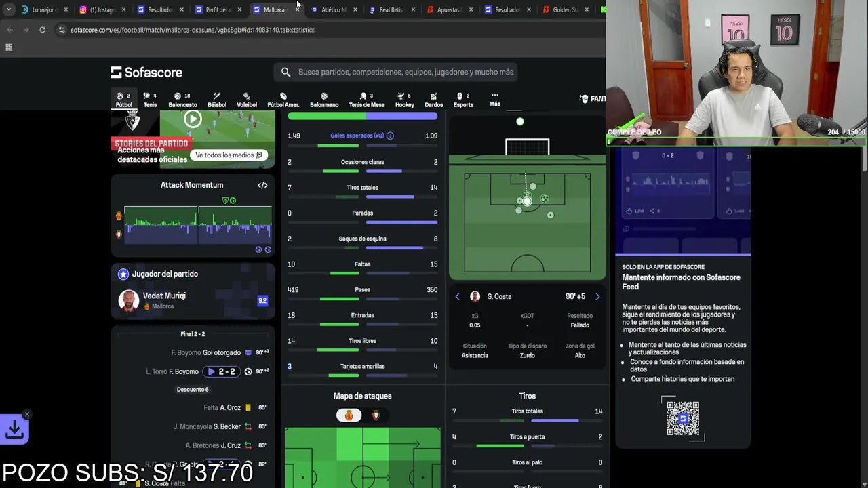The image size is (868, 488).
Task: Click the Tiros a puerta stat row
Action: 527,439
